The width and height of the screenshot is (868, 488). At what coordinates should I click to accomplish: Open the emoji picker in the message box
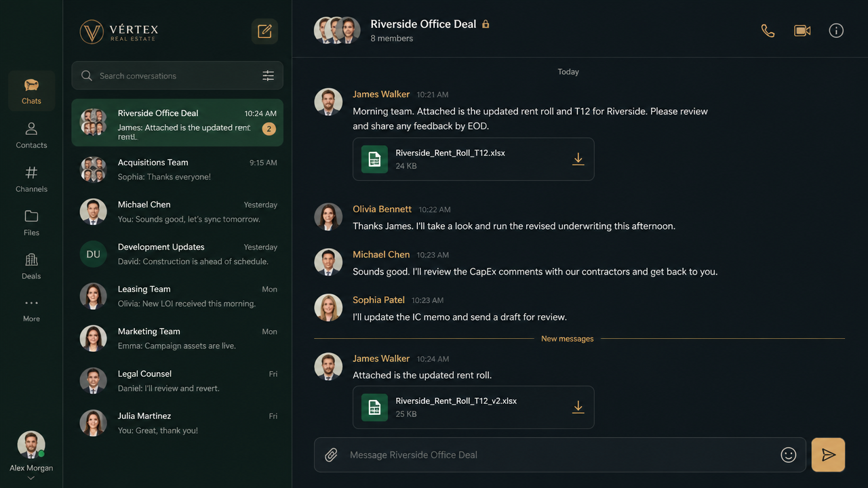[x=788, y=455]
